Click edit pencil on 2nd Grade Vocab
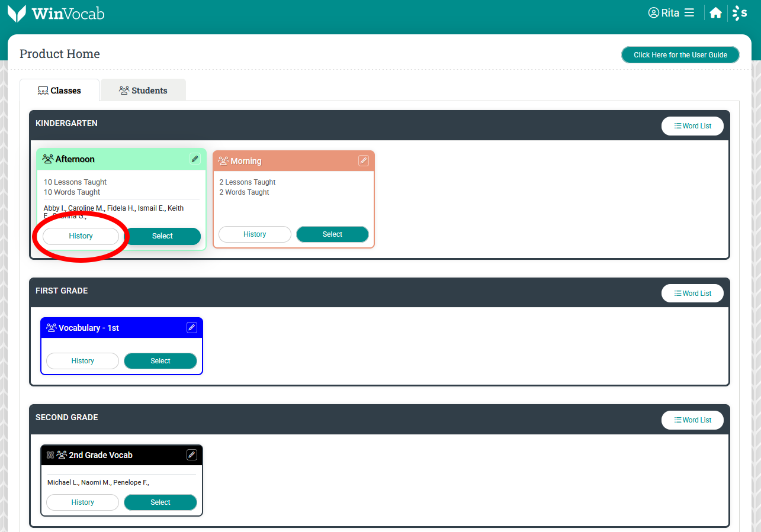 click(191, 454)
